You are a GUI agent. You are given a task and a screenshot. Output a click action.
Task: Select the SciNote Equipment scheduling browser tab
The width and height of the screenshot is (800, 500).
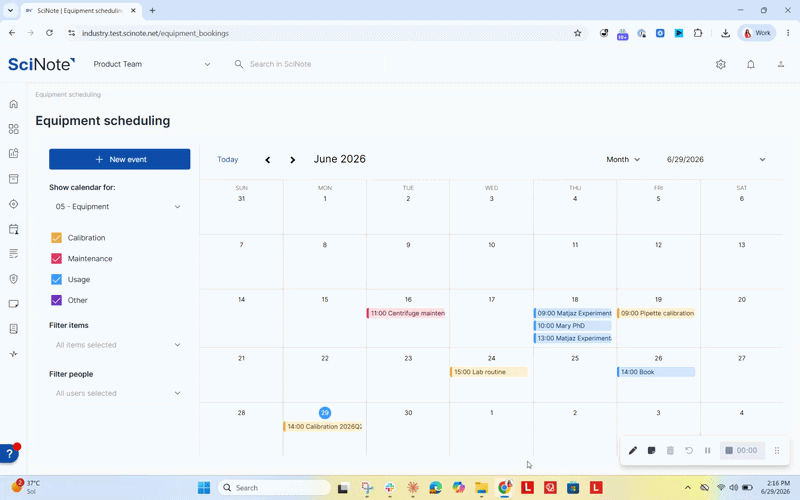(x=82, y=10)
